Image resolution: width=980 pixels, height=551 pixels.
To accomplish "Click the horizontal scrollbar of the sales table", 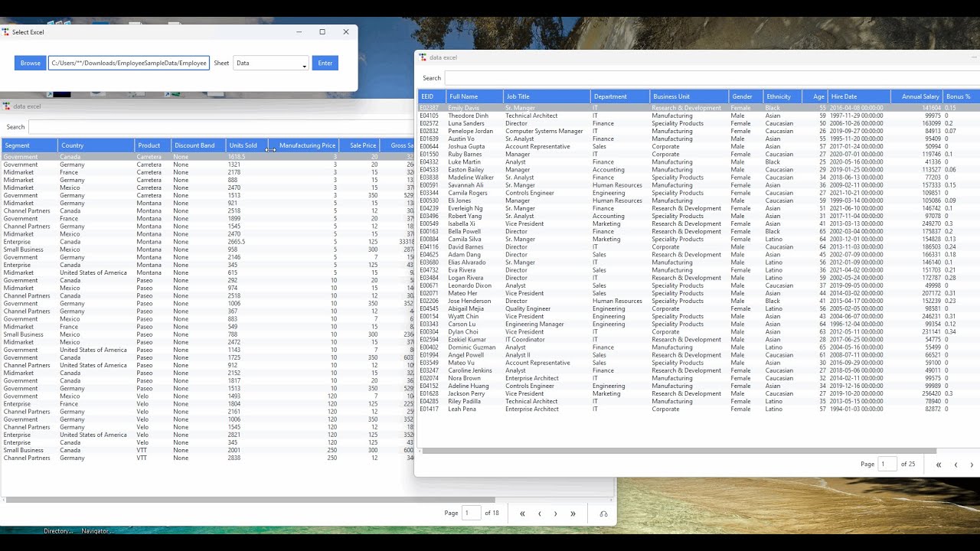I will point(230,500).
